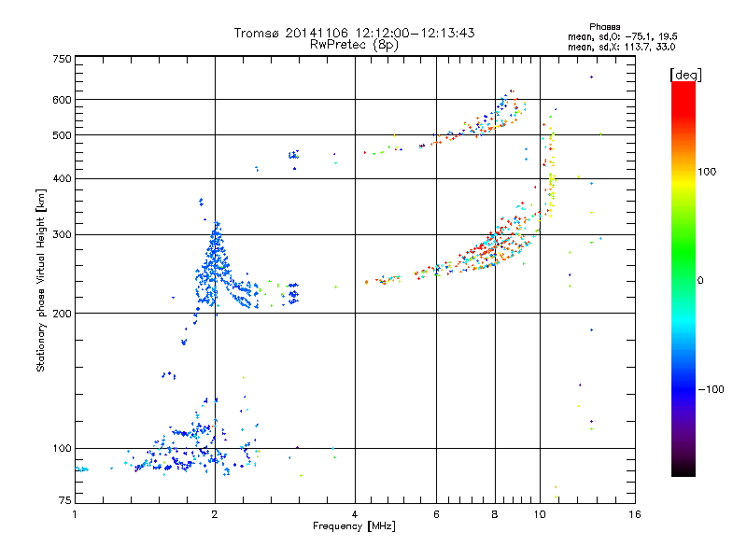Click the height axis tick "200"
This screenshot has height=560, width=747.
point(62,314)
